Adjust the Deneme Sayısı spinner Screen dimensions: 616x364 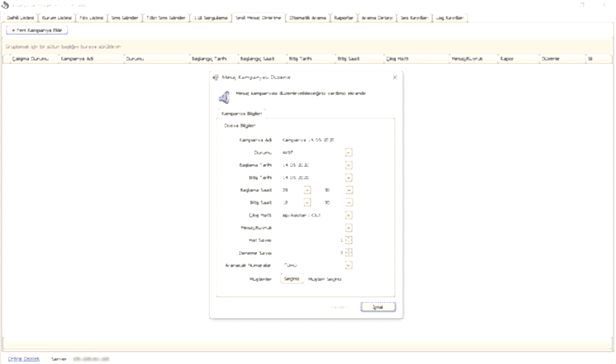(x=349, y=252)
